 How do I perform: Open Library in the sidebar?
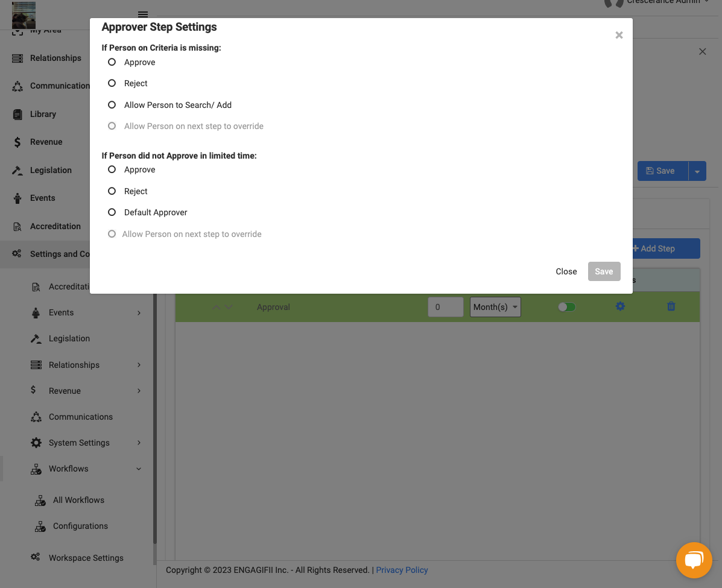click(x=43, y=114)
